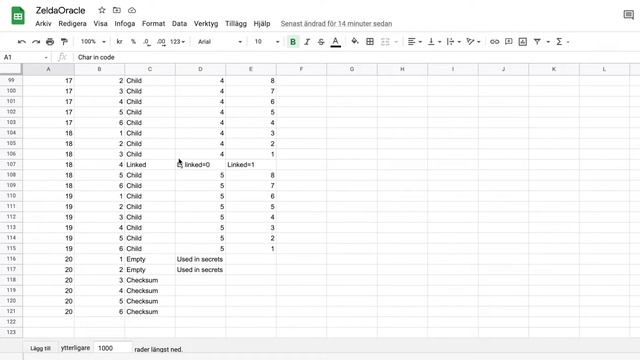Image resolution: width=640 pixels, height=360 pixels.
Task: Open the Visa menu
Action: pos(100,24)
